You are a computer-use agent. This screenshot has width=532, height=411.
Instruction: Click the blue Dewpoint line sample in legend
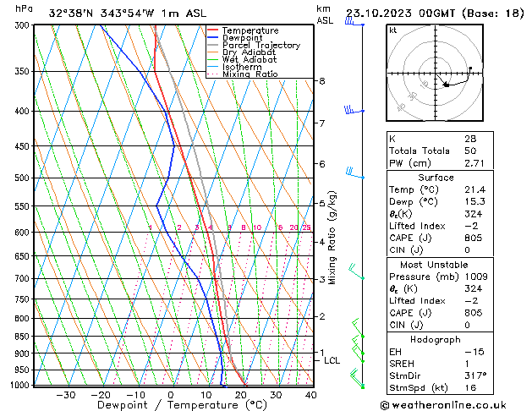(x=212, y=38)
